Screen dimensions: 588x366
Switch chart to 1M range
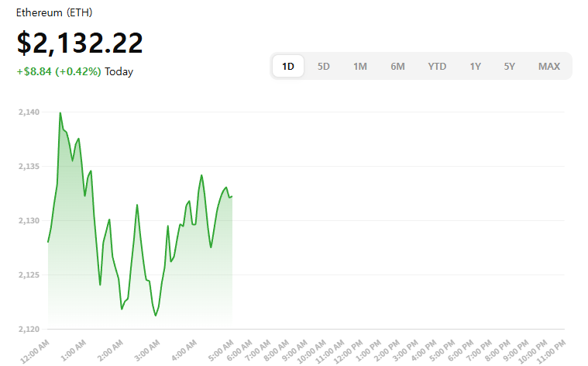pyautogui.click(x=360, y=67)
